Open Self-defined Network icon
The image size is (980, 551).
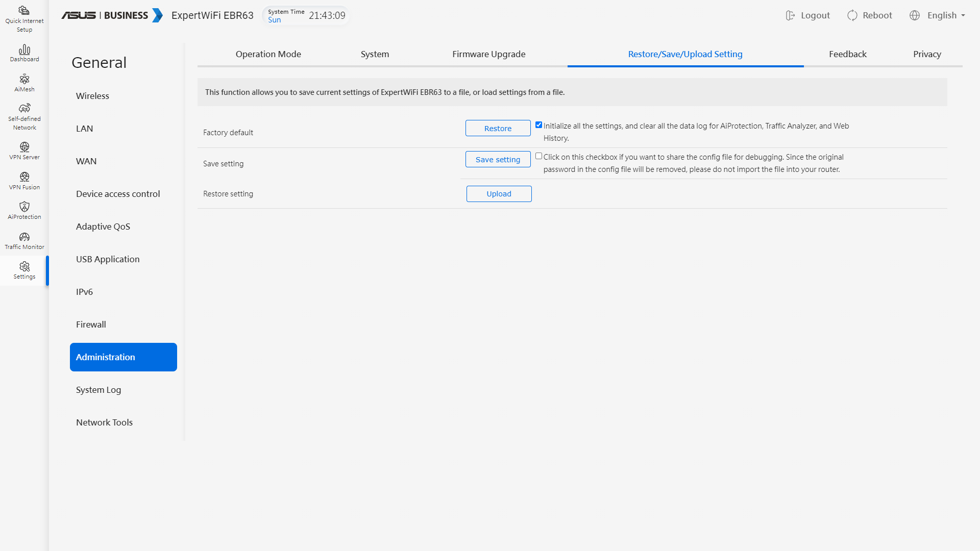(x=24, y=116)
